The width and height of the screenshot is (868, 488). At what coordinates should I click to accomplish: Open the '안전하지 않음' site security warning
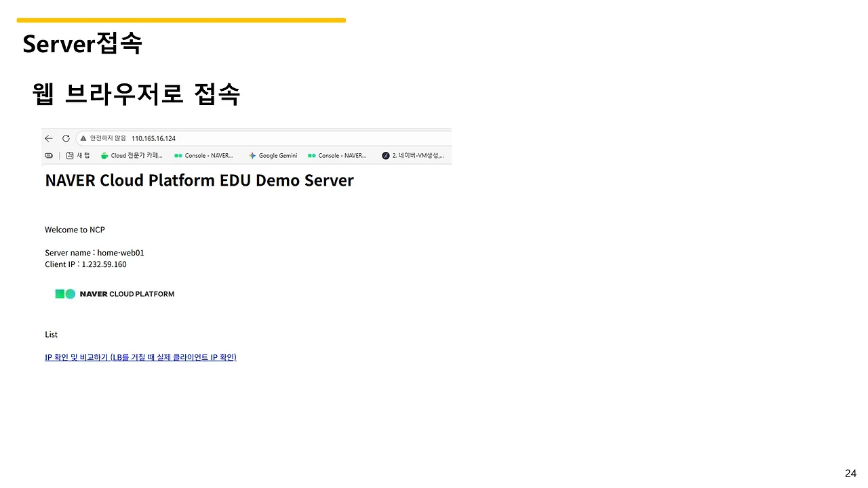click(103, 138)
